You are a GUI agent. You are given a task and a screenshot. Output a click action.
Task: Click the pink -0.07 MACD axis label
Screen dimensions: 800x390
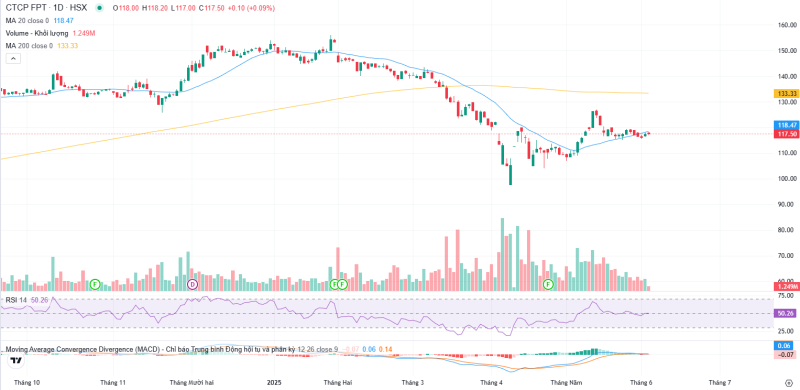point(786,354)
